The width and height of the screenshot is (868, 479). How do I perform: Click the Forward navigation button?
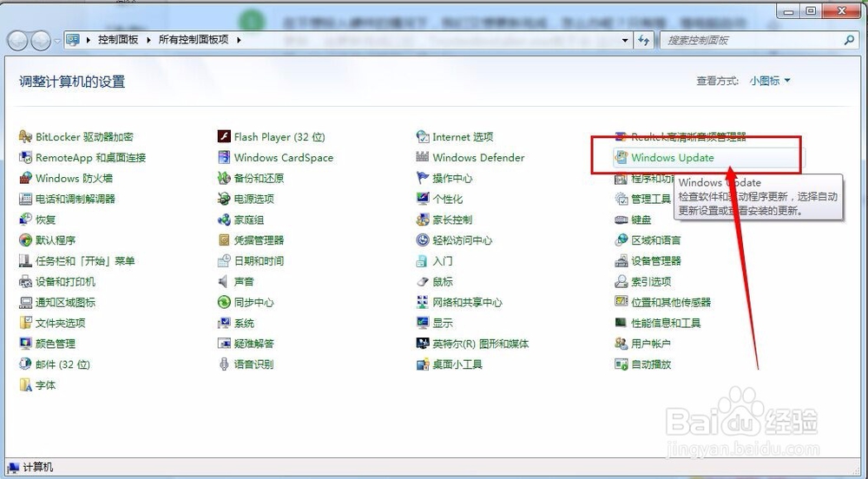pos(41,41)
